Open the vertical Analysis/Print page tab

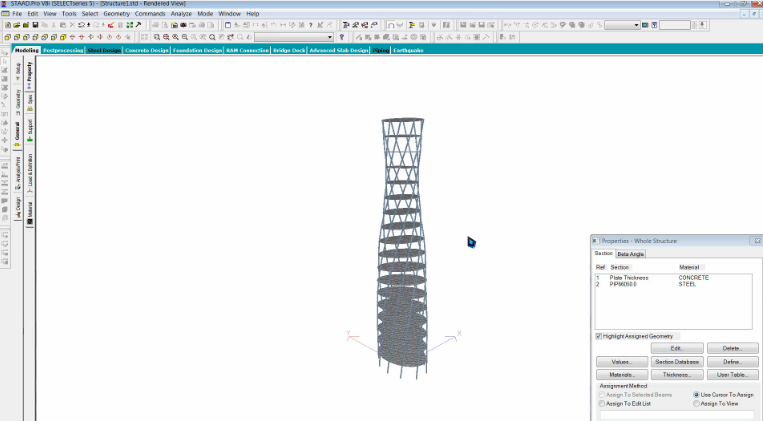pyautogui.click(x=18, y=173)
